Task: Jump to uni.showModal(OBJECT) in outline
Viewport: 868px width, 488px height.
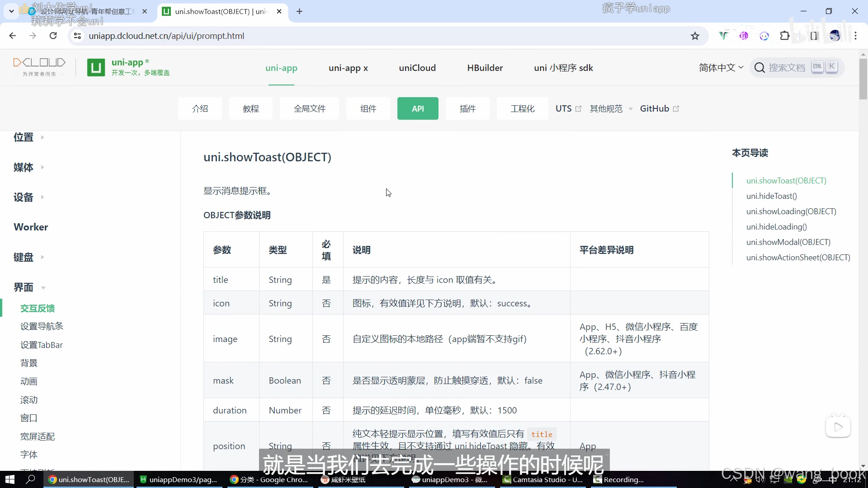Action: tap(788, 242)
